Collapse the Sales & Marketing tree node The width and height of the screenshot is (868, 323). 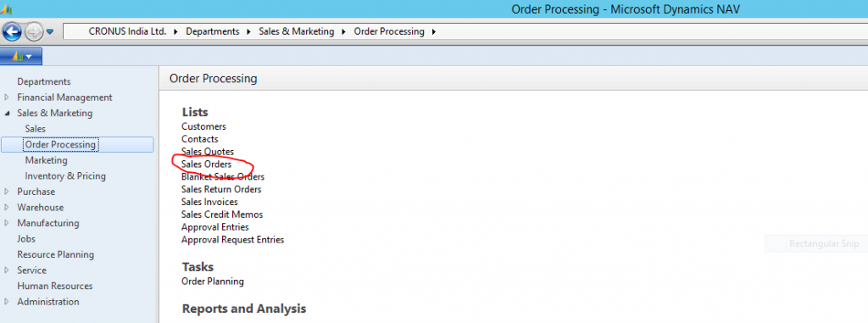(x=7, y=113)
